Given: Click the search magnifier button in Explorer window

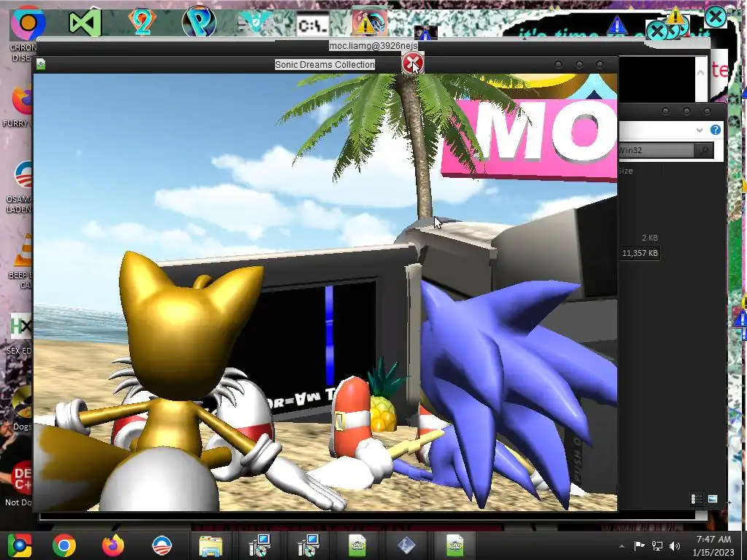Looking at the screenshot, I should coord(703,150).
